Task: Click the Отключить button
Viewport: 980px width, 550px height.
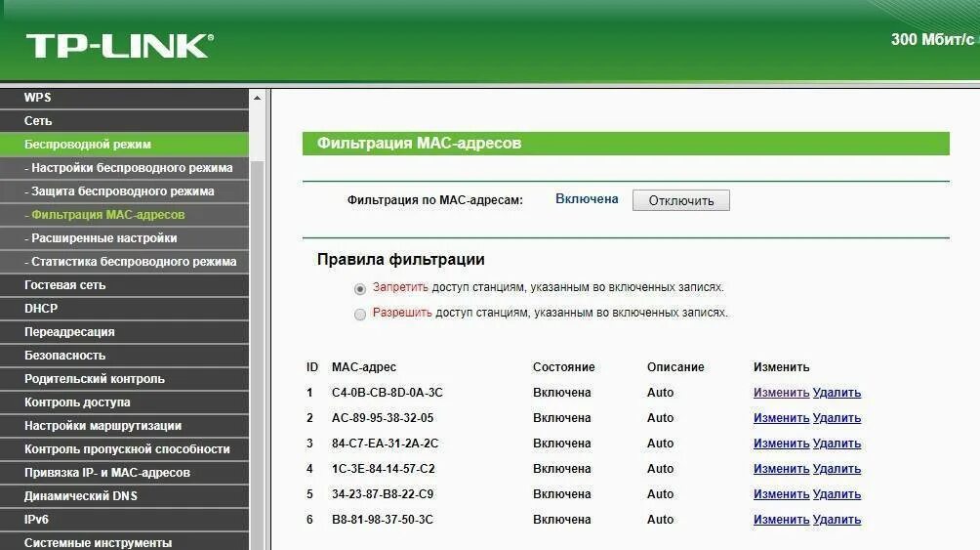Action: [680, 200]
